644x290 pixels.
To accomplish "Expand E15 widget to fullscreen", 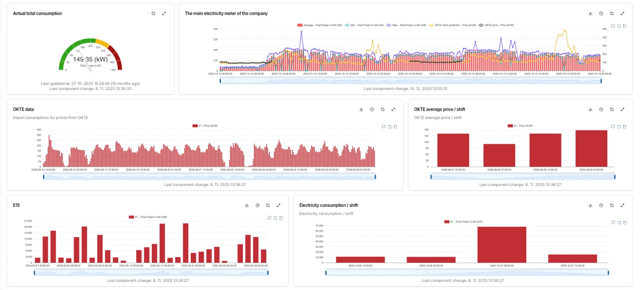I will tap(278, 205).
